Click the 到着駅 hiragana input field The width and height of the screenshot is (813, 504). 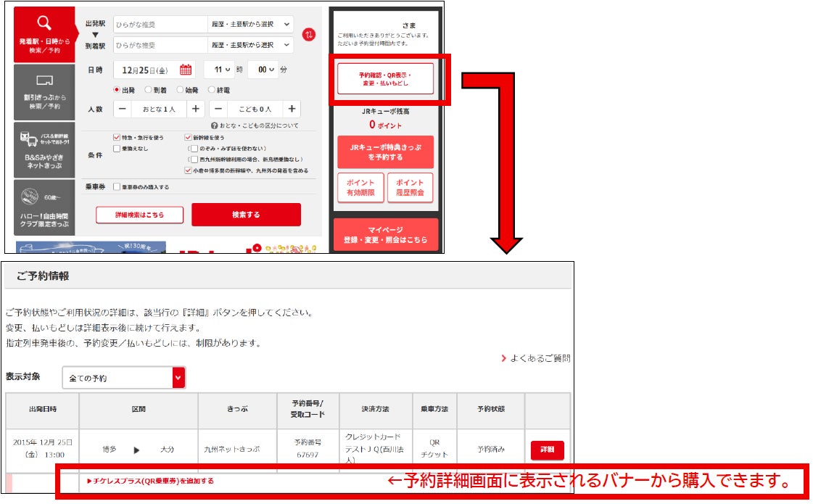tap(160, 45)
